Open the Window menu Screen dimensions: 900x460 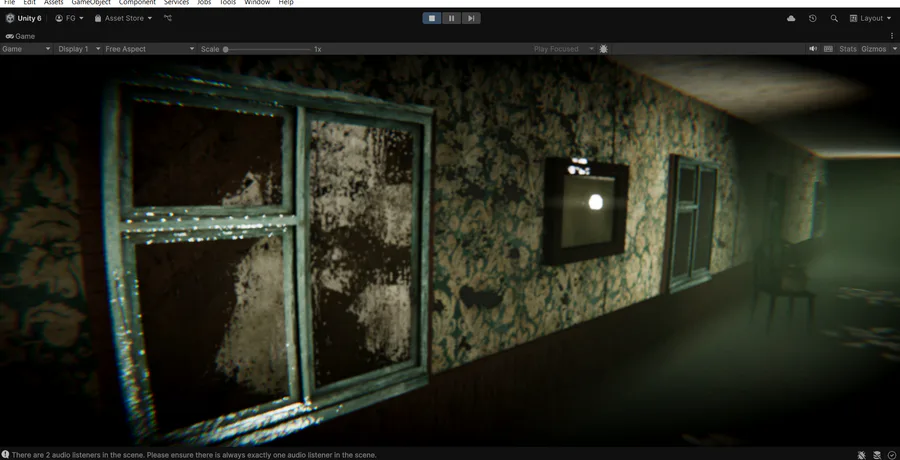click(257, 2)
